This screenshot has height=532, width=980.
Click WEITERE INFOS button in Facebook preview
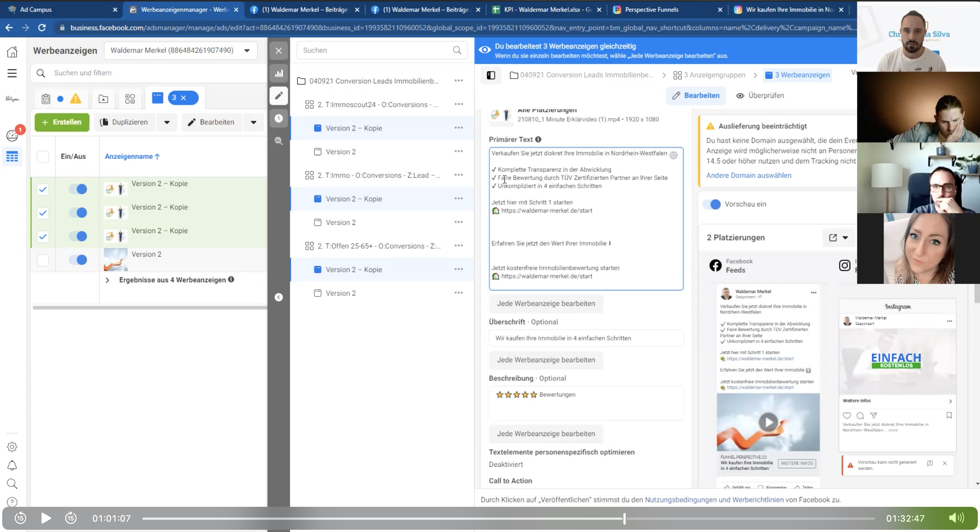point(797,463)
